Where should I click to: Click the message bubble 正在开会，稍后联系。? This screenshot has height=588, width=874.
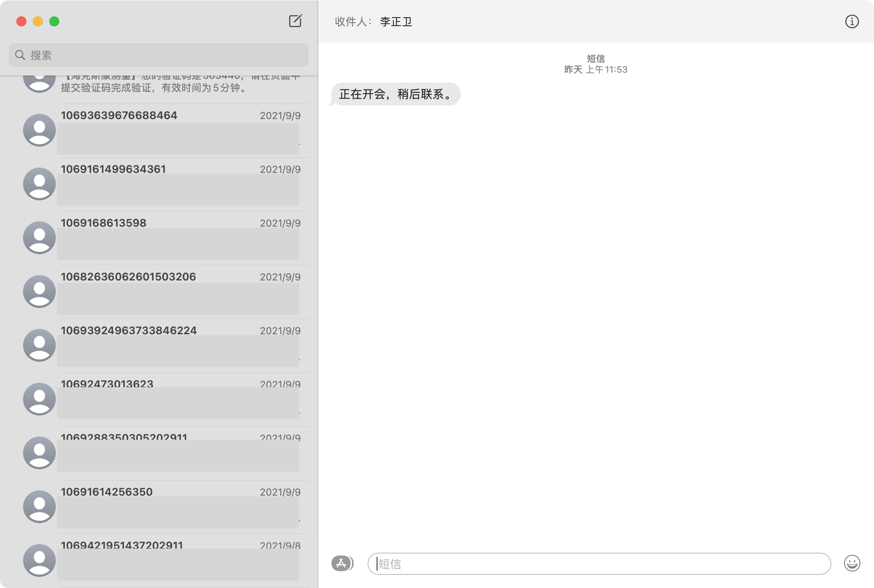396,94
